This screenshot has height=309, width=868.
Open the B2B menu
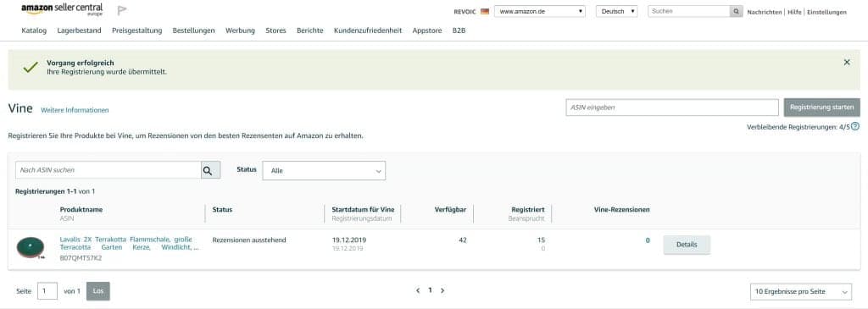coord(459,31)
